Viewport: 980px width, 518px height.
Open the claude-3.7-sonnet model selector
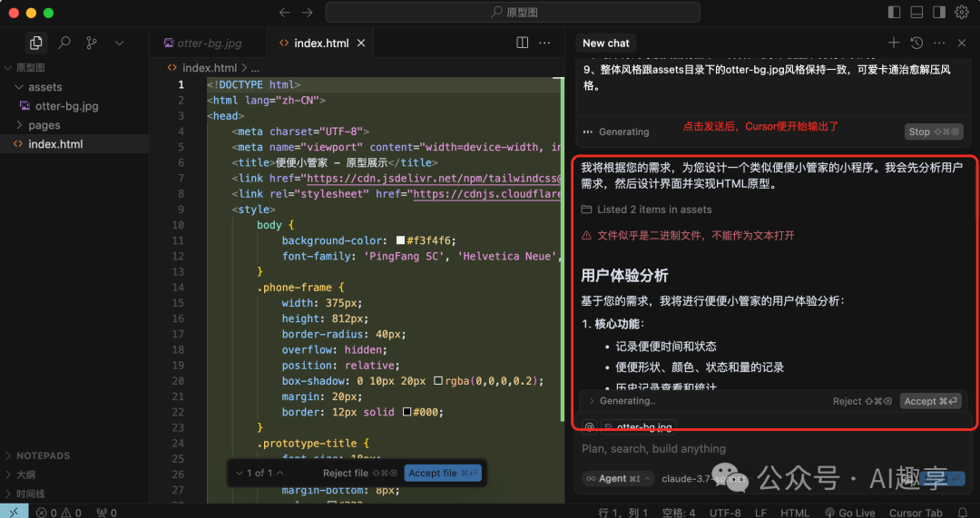(704, 479)
